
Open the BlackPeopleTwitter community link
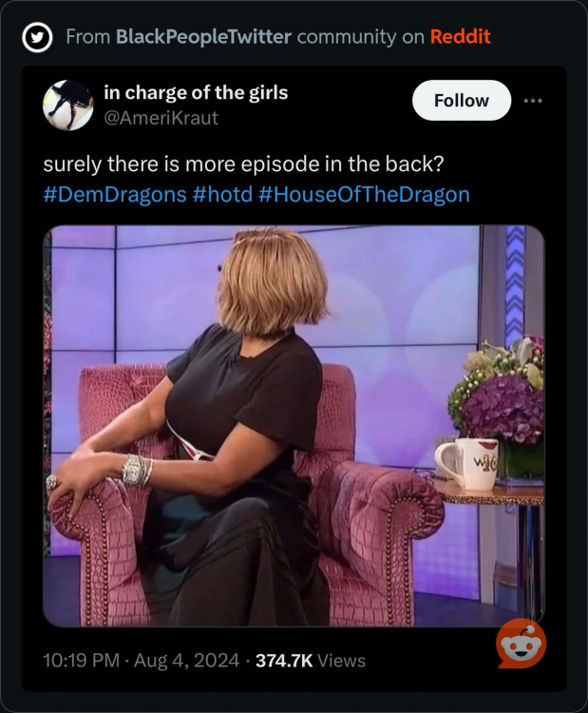coord(203,37)
